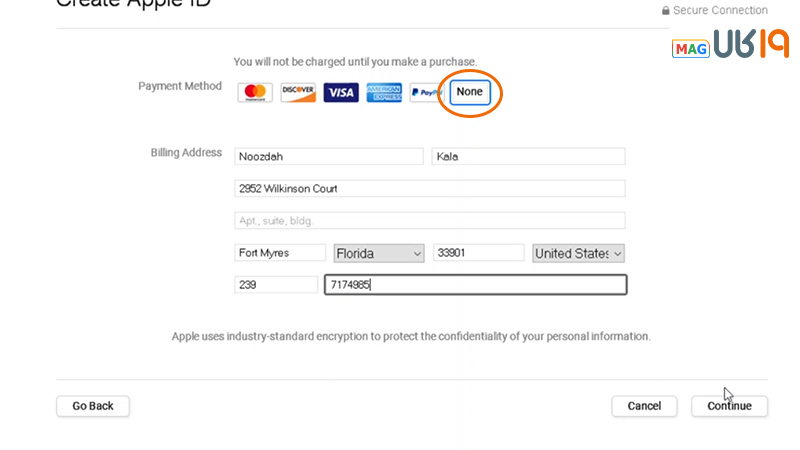Screen dimensions: 800x450
Task: Open the Florida state dropdown
Action: [379, 254]
